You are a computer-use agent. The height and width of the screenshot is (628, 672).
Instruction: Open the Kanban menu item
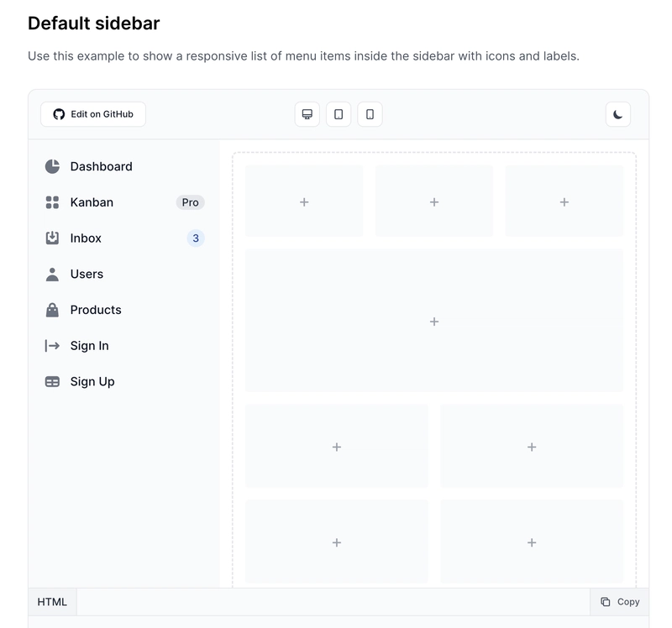[x=92, y=202]
